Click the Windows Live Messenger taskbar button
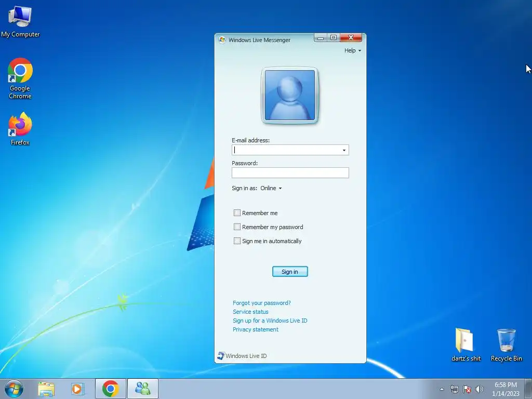This screenshot has width=532, height=399. (x=143, y=389)
